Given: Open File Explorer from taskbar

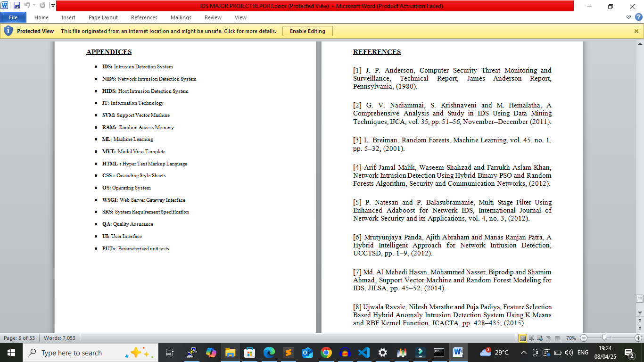Looking at the screenshot, I should click(230, 353).
